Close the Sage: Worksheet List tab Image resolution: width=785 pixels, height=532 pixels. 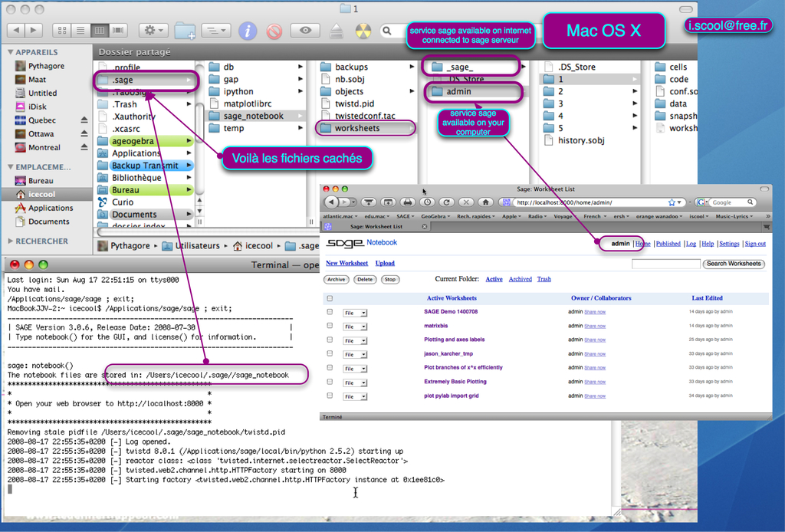425,227
